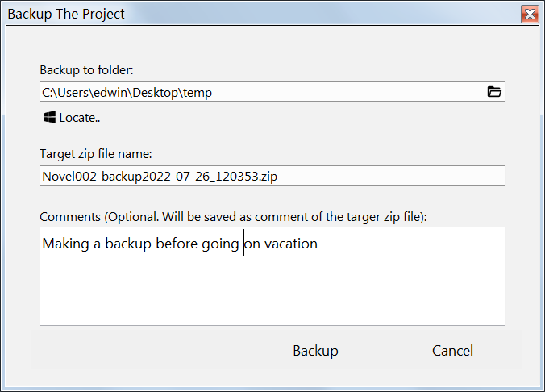The width and height of the screenshot is (545, 392).
Task: Place the cursor in the word 'Making'
Action: (x=65, y=244)
